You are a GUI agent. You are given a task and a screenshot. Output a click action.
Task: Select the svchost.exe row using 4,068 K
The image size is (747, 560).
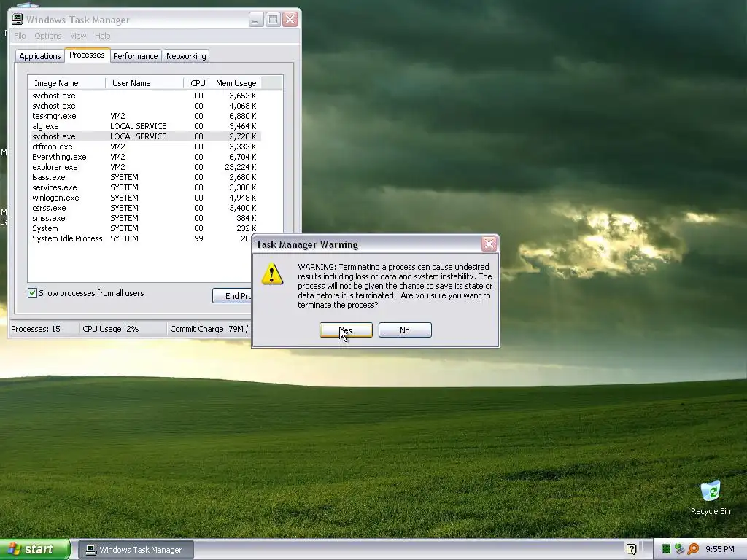point(145,106)
